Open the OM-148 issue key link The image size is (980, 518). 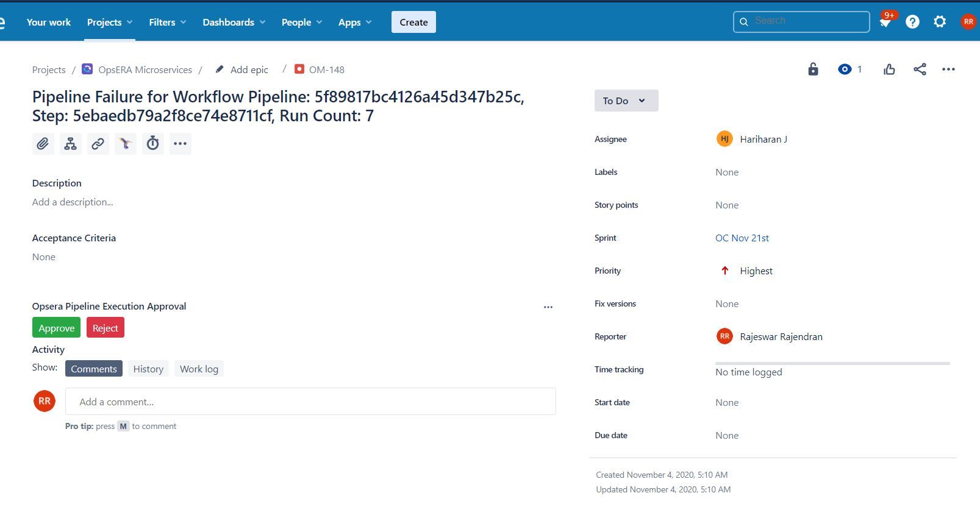tap(327, 69)
